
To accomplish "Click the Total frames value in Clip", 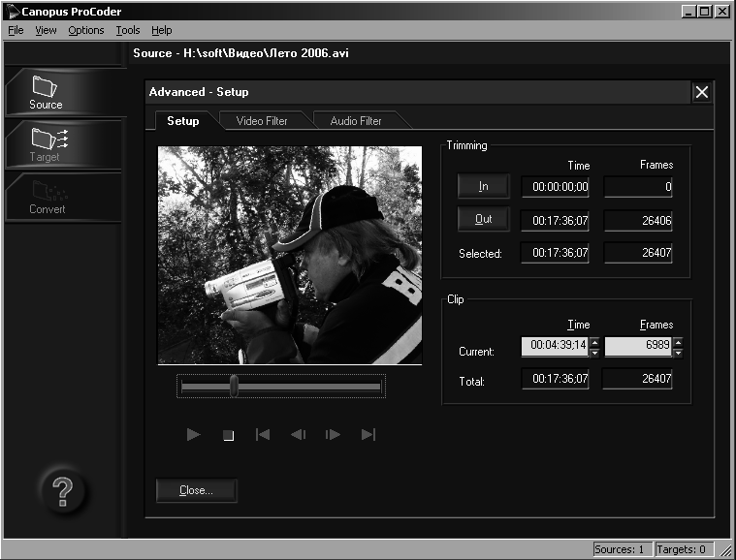I will (x=637, y=379).
